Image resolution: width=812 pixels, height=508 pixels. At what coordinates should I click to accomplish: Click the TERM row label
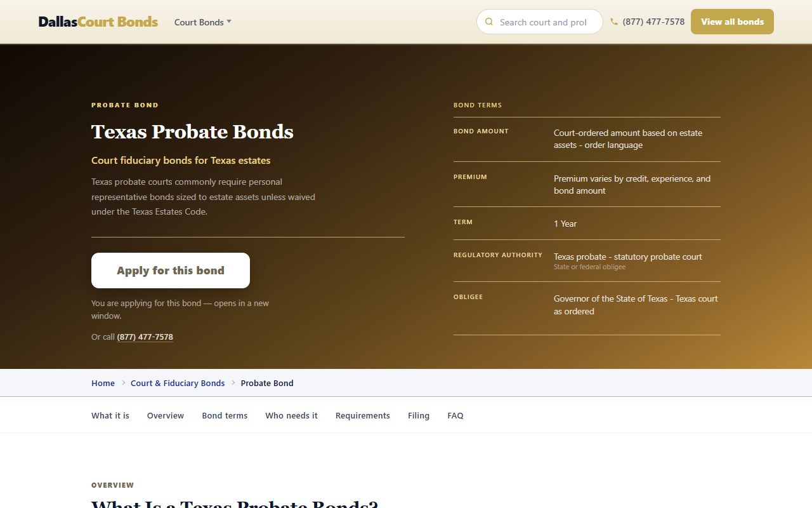click(463, 222)
